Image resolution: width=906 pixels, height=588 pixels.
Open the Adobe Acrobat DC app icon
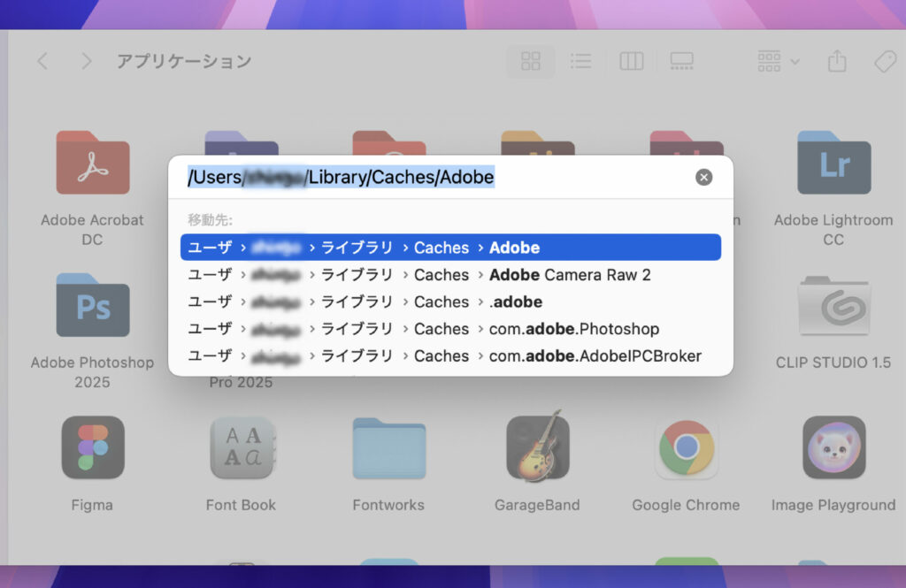tap(92, 164)
